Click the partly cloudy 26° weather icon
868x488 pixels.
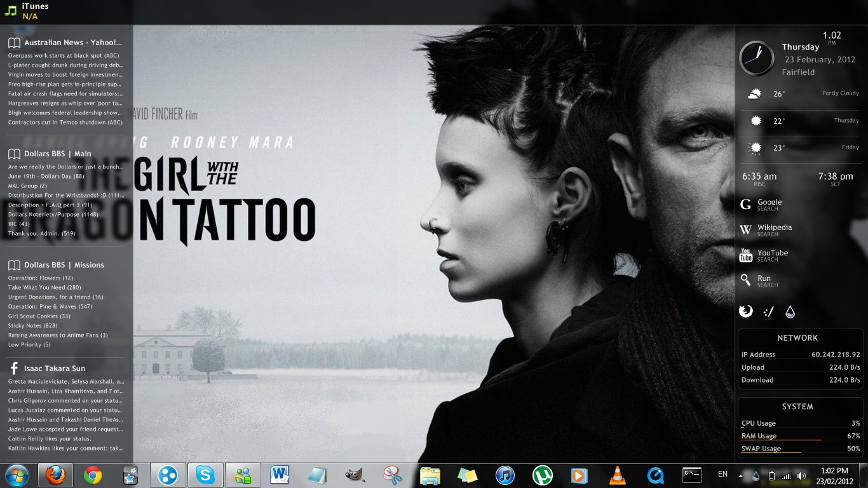point(755,94)
